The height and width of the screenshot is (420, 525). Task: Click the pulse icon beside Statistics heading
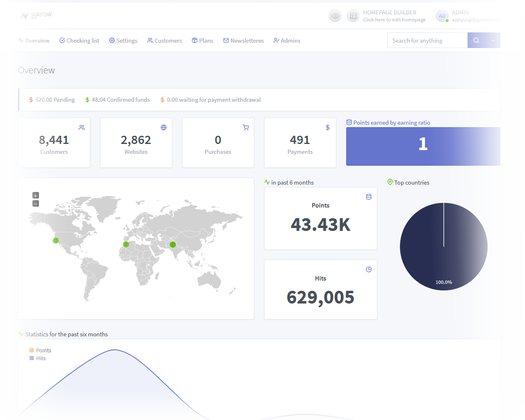point(21,334)
